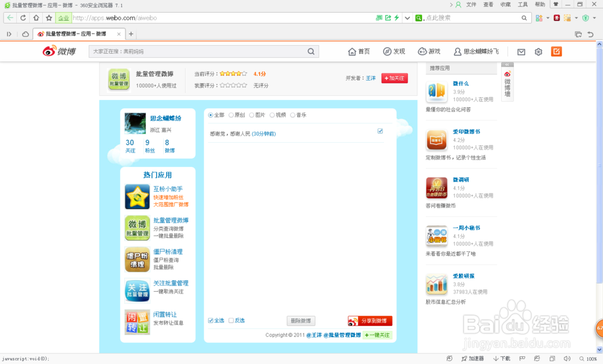Open the 帮助 menu
Viewport: 603px width, 364px height.
point(540,5)
